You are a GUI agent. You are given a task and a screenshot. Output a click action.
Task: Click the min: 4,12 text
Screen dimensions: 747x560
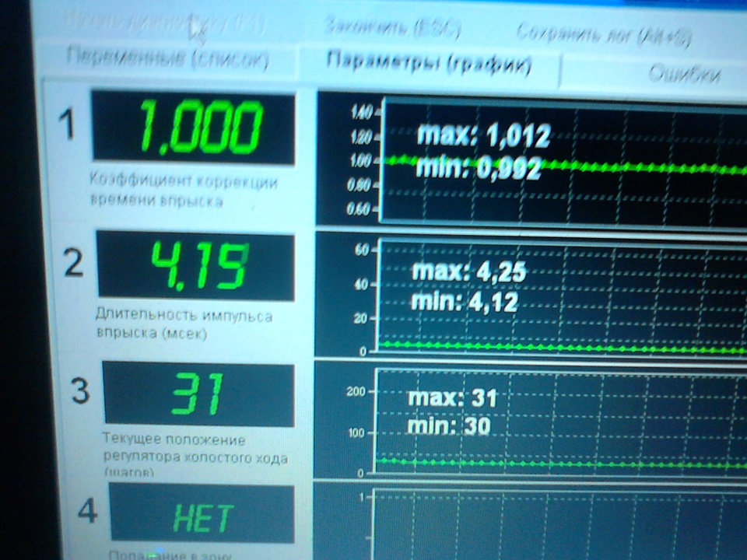coord(465,303)
